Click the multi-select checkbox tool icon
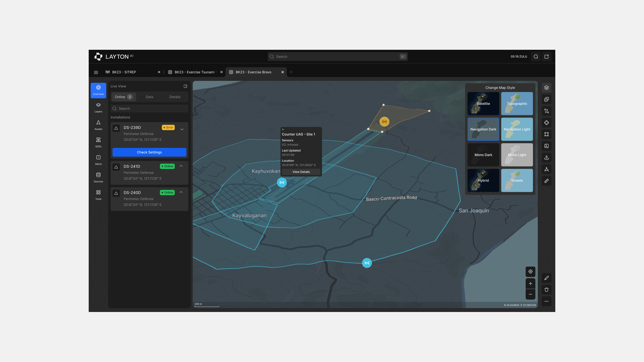This screenshot has width=644, height=362. 547,100
